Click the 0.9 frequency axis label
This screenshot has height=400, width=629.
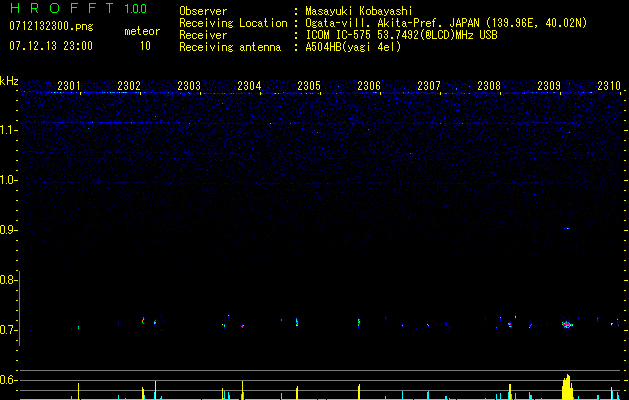(8, 230)
